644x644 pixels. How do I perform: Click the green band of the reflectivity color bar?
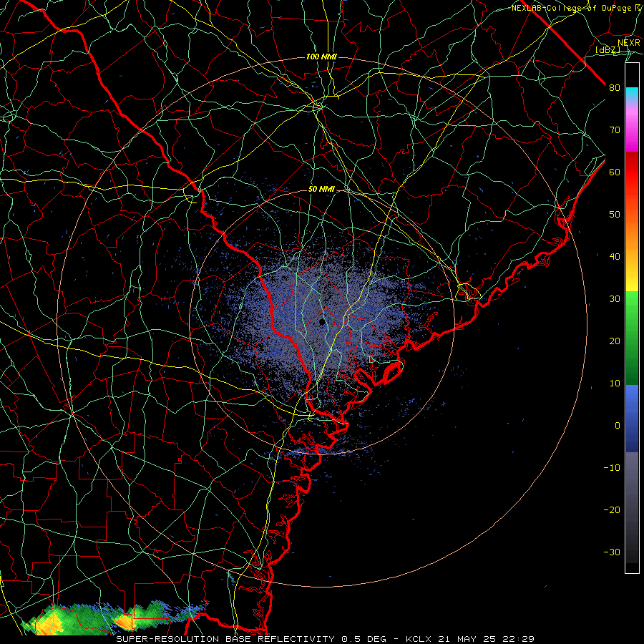point(632,338)
